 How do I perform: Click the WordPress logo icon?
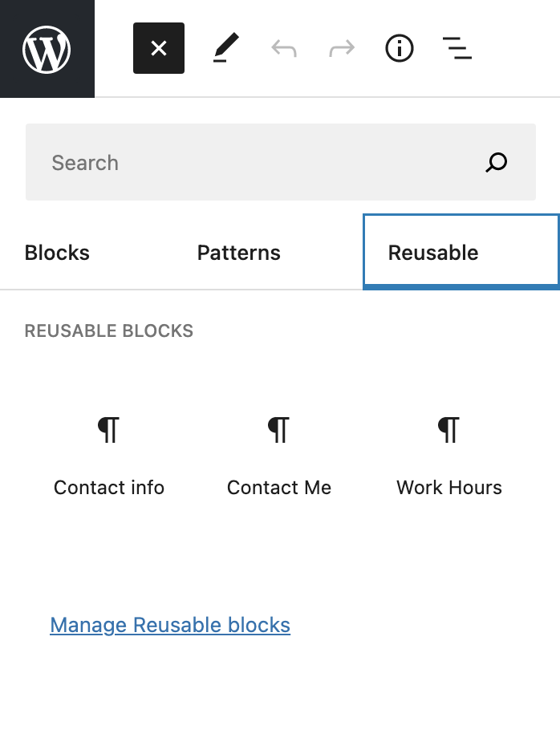(47, 48)
